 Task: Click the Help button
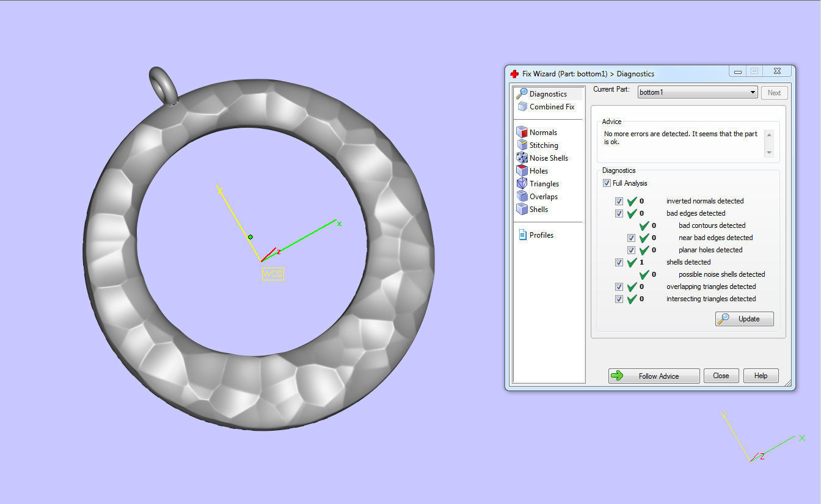click(x=761, y=376)
